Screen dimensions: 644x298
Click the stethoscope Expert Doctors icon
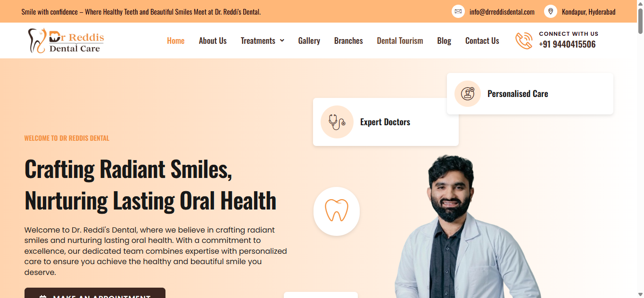pos(337,122)
